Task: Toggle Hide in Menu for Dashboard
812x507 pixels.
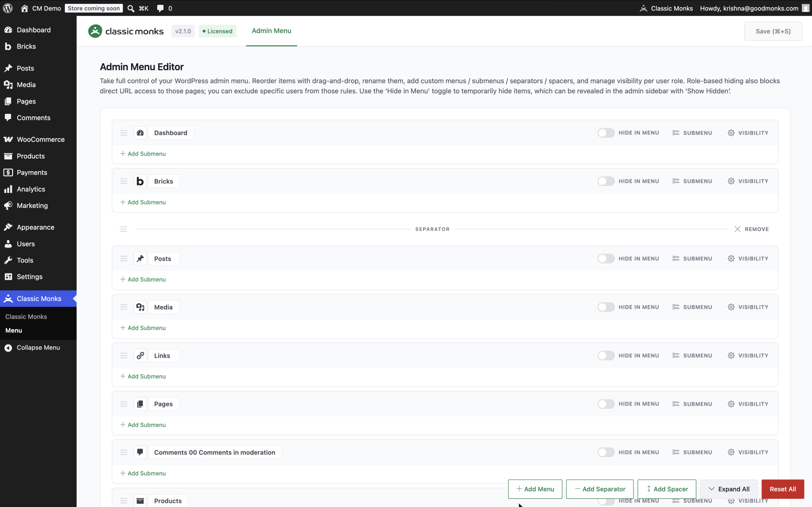Action: click(x=606, y=133)
